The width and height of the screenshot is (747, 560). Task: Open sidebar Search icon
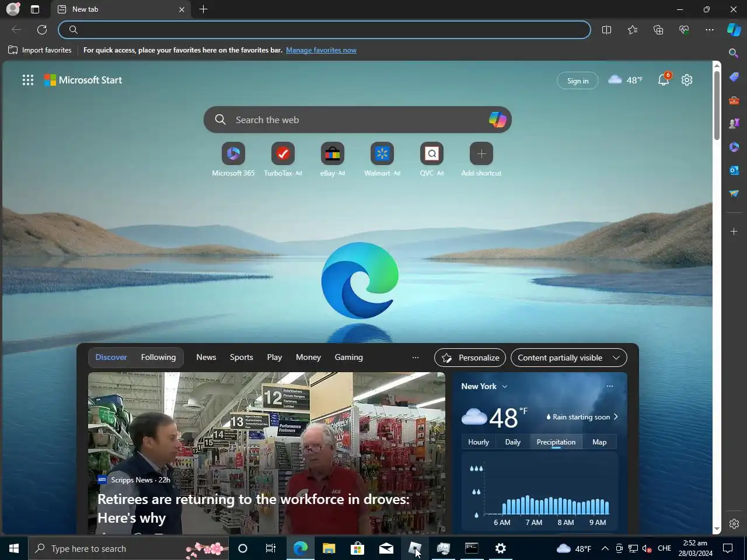734,53
